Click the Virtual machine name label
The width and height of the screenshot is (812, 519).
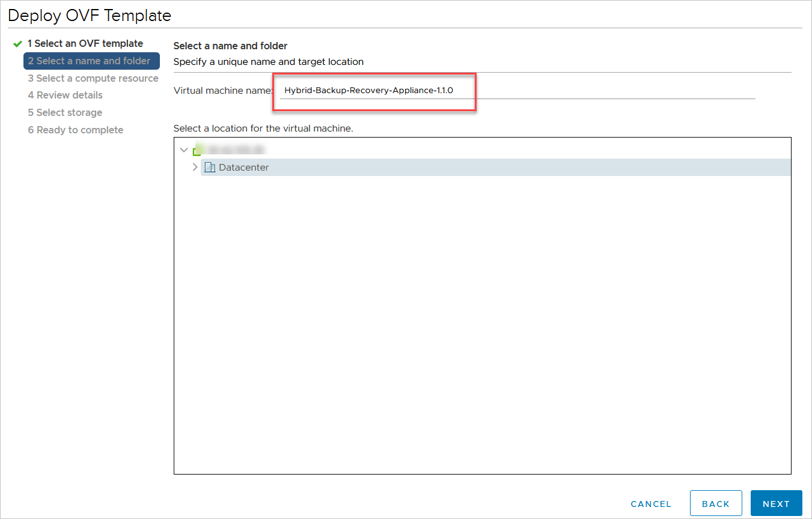(x=224, y=91)
